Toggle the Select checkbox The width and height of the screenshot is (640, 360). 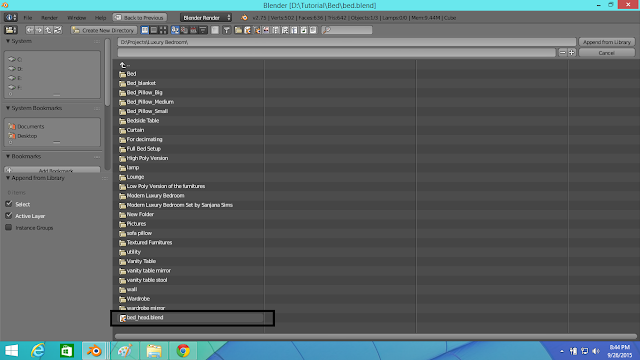(9, 204)
